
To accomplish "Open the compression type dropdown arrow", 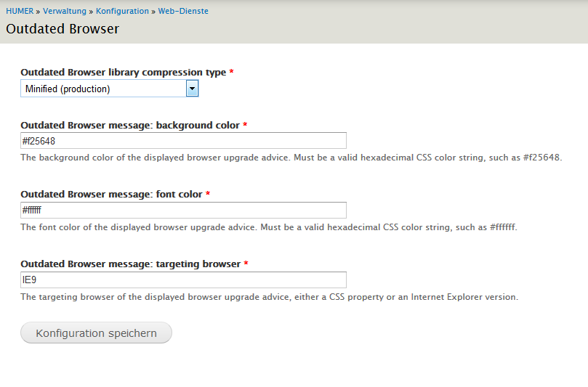I will pyautogui.click(x=192, y=89).
